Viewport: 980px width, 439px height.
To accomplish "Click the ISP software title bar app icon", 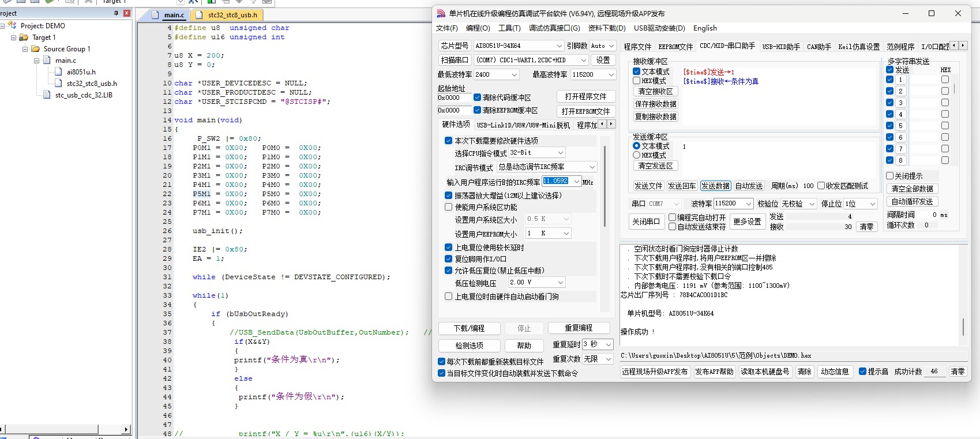I will [x=441, y=13].
